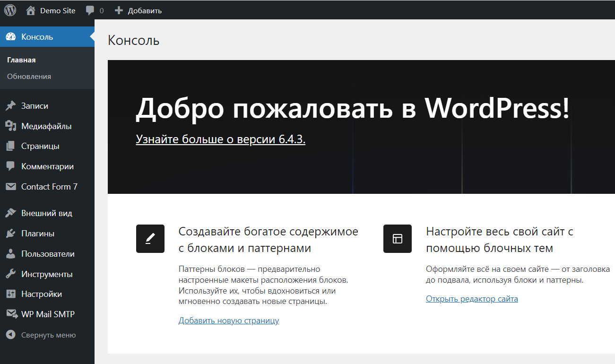Image resolution: width=615 pixels, height=364 pixels.
Task: Select the Консоль menu item
Action: pyautogui.click(x=47, y=37)
